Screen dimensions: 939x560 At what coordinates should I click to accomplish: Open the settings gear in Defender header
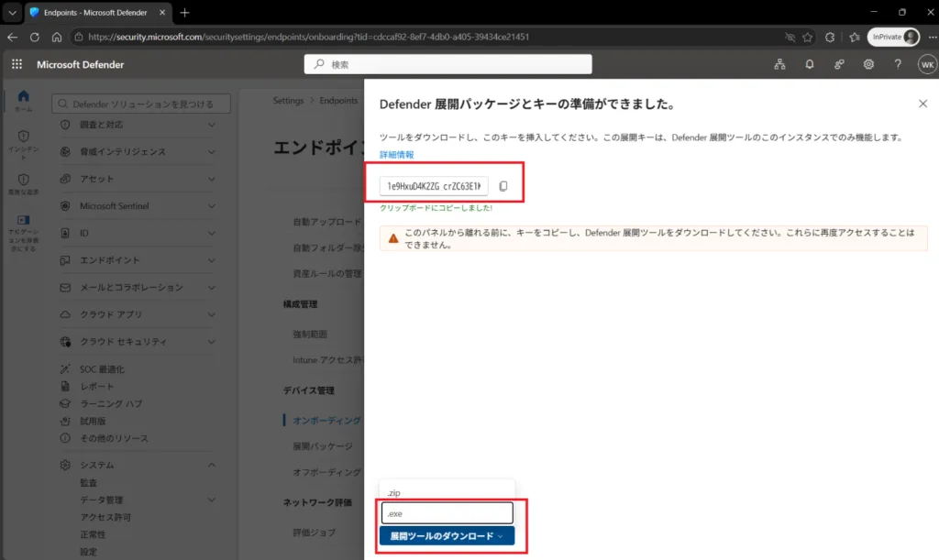point(868,64)
